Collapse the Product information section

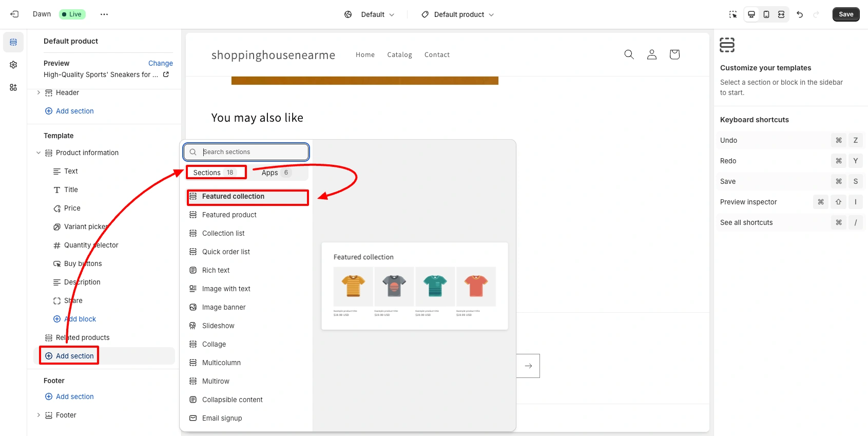(38, 153)
